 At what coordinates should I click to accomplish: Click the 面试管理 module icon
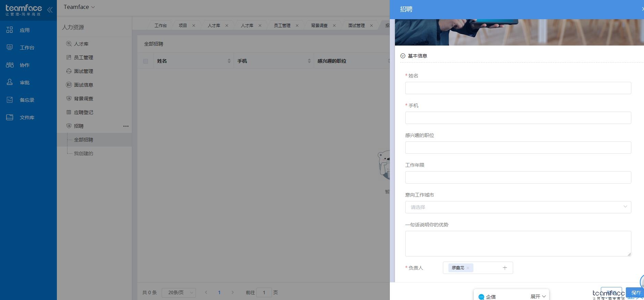point(69,71)
